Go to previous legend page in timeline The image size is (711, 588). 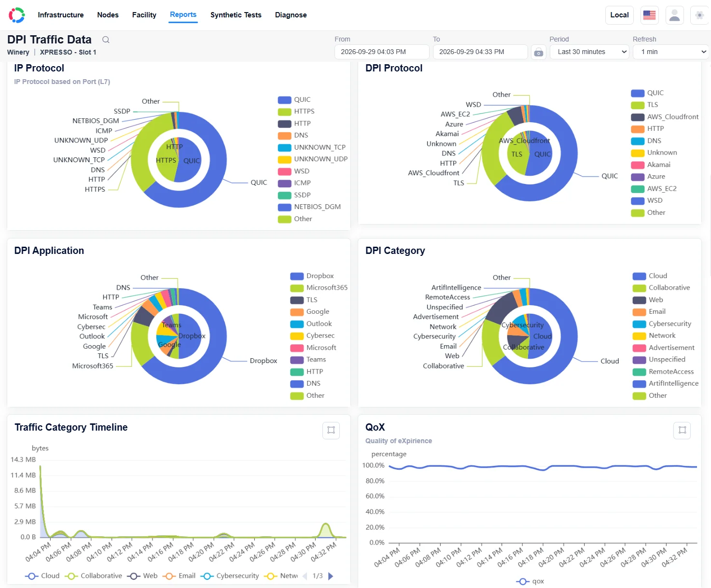click(x=305, y=576)
